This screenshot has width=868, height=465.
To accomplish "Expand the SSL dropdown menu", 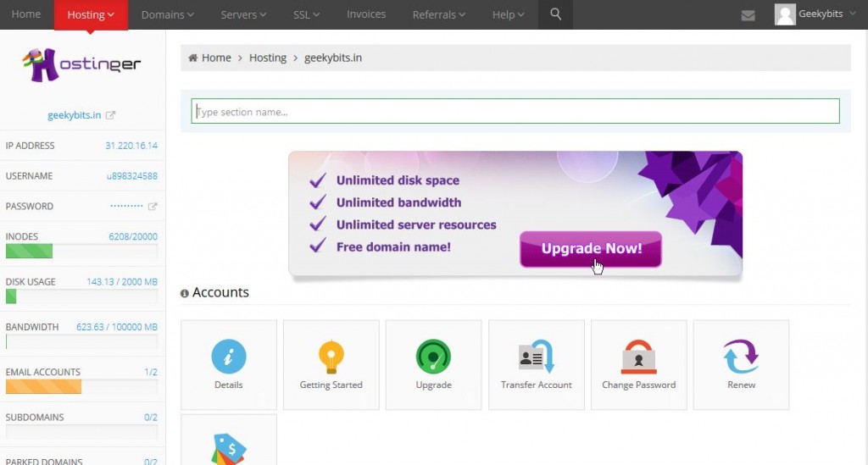I will click(x=307, y=15).
